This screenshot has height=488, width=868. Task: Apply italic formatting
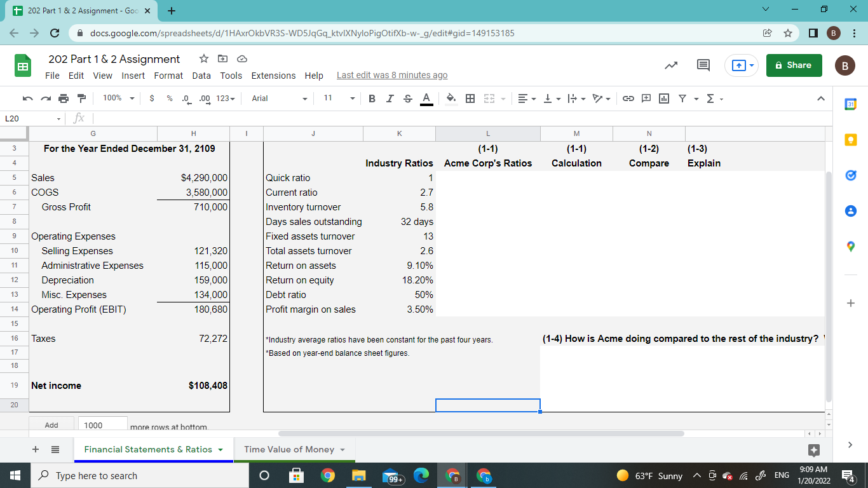point(390,98)
